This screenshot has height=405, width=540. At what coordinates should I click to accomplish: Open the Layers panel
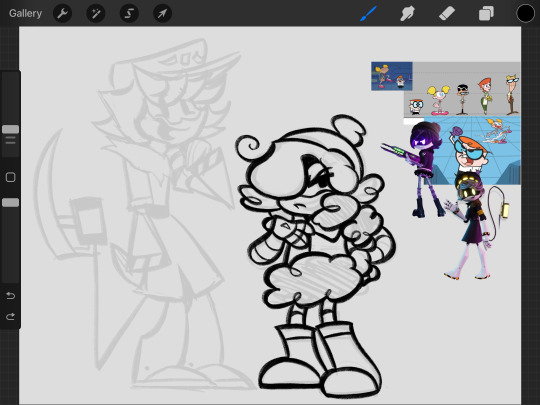[486, 13]
